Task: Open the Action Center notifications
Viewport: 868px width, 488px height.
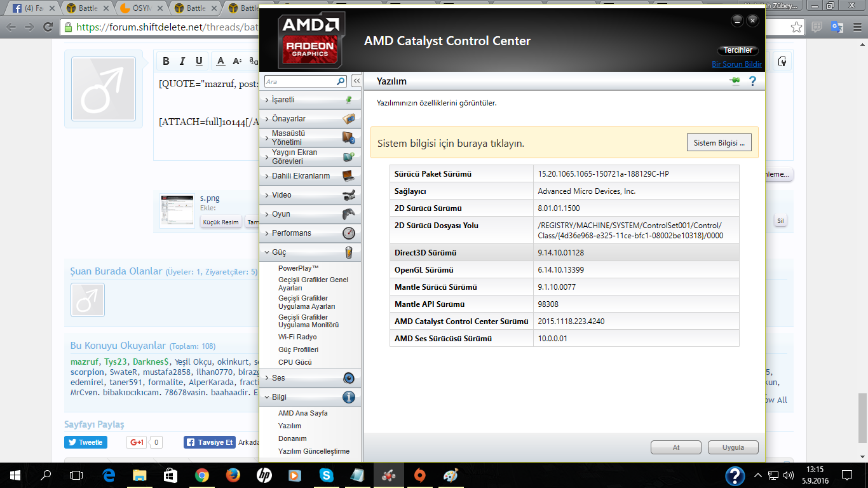Action: pyautogui.click(x=847, y=475)
